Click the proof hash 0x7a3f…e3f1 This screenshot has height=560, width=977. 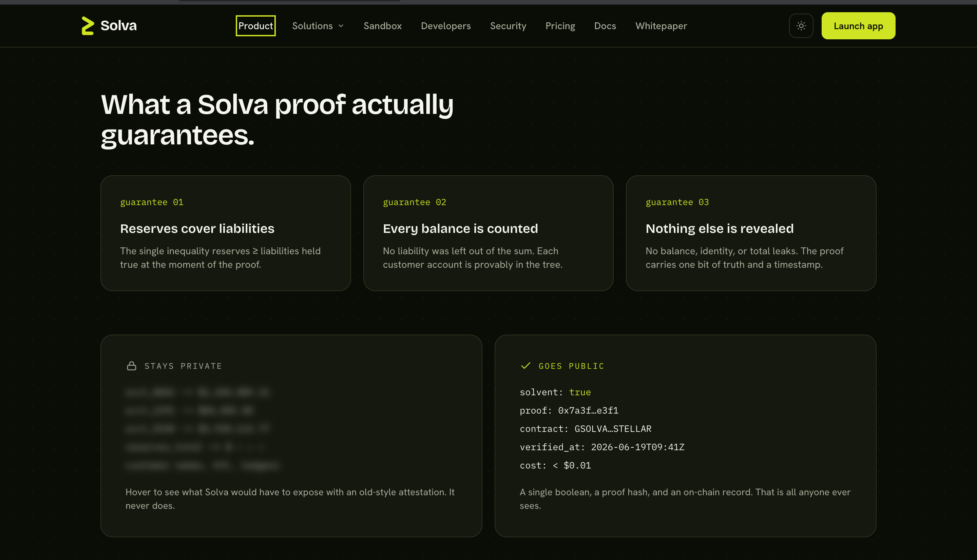588,411
